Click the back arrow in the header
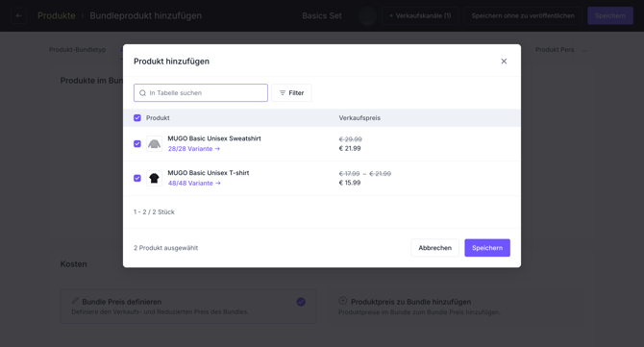Screen dimensions: 644x347 pyautogui.click(x=18, y=15)
